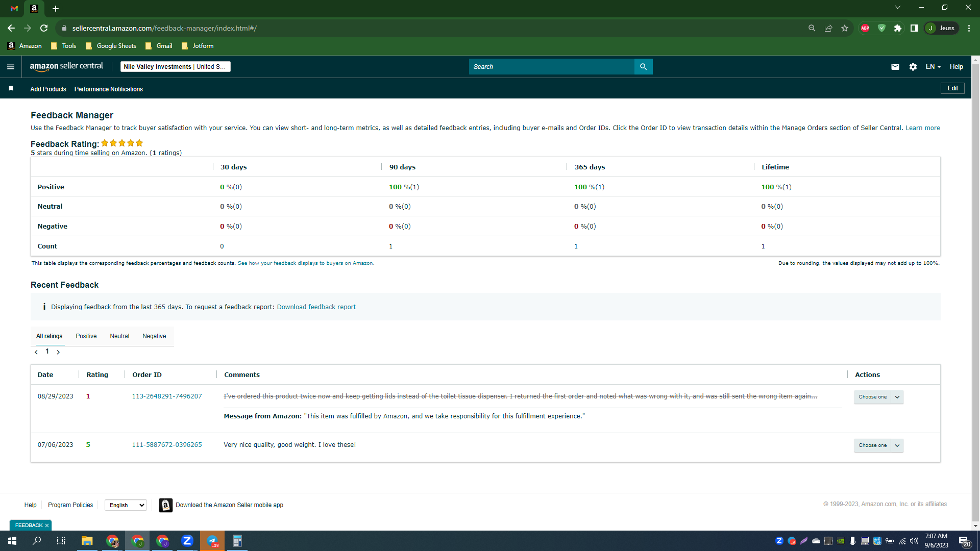Open the AdBlock Plus extension icon
980x551 pixels.
pyautogui.click(x=865, y=28)
